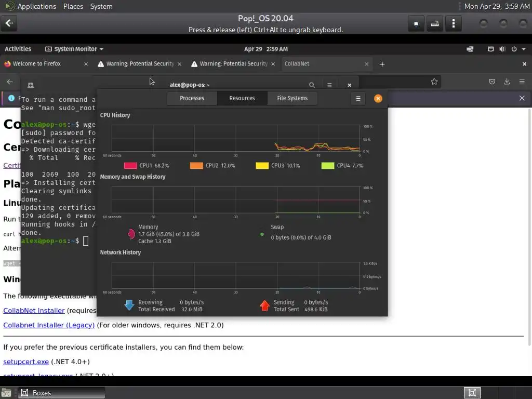Change the CPU4 green color swatch
Viewport: 532px width, 399px height.
pyautogui.click(x=328, y=166)
